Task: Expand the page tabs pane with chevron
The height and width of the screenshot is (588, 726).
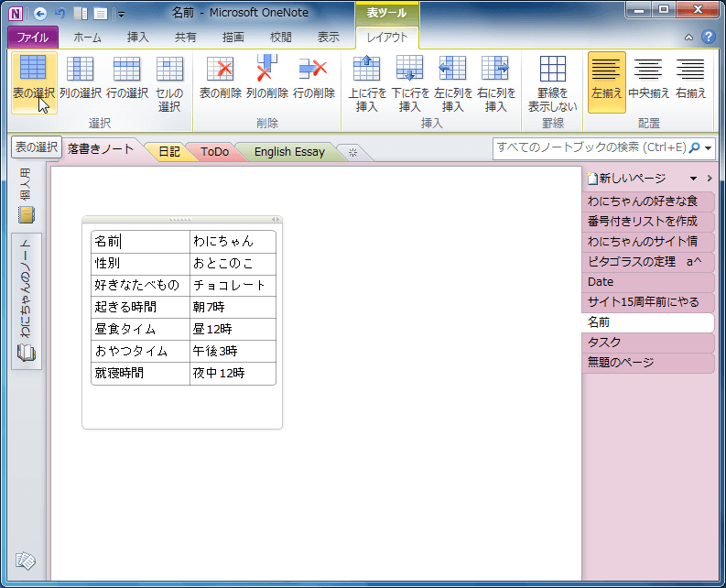Action: [710, 179]
